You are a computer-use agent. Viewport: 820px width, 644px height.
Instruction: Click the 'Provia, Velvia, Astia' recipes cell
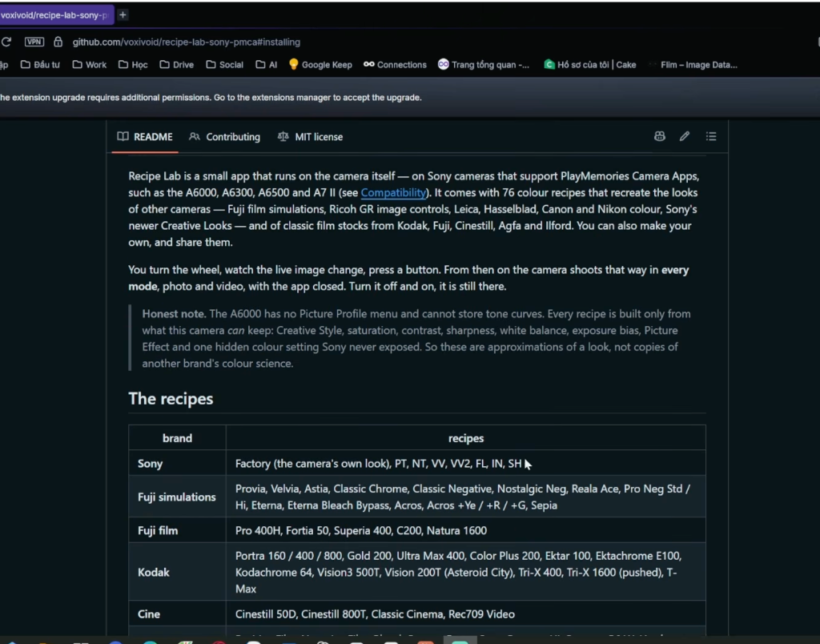tap(466, 497)
